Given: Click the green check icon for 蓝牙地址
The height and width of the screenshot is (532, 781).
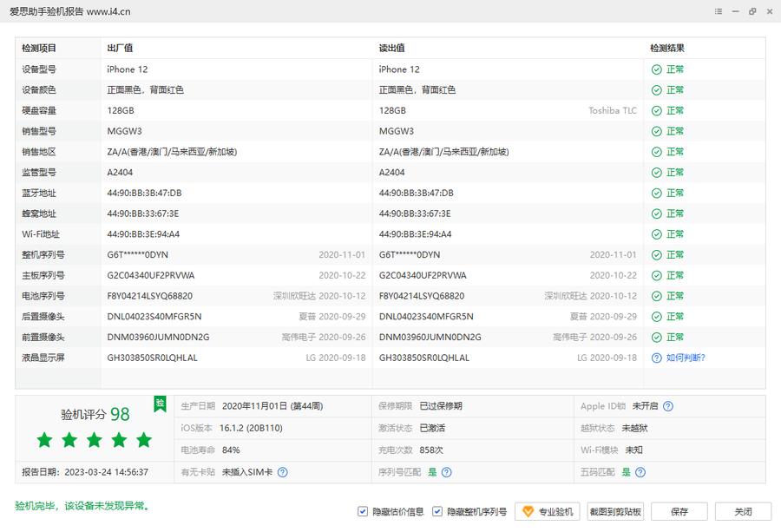Looking at the screenshot, I should tap(657, 194).
